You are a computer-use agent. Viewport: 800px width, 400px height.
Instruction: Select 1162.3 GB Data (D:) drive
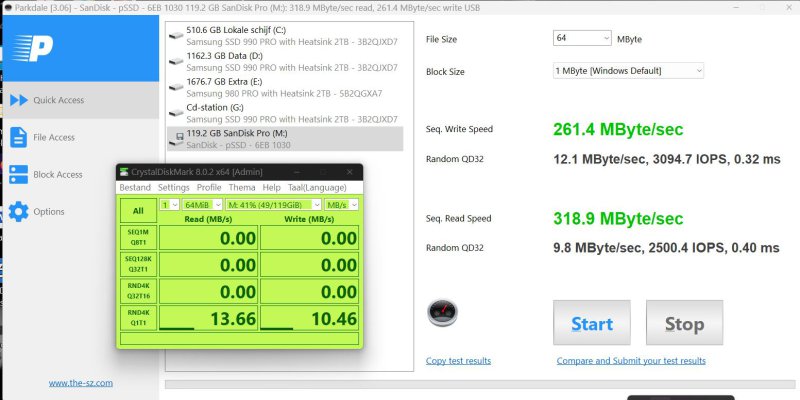pyautogui.click(x=286, y=61)
